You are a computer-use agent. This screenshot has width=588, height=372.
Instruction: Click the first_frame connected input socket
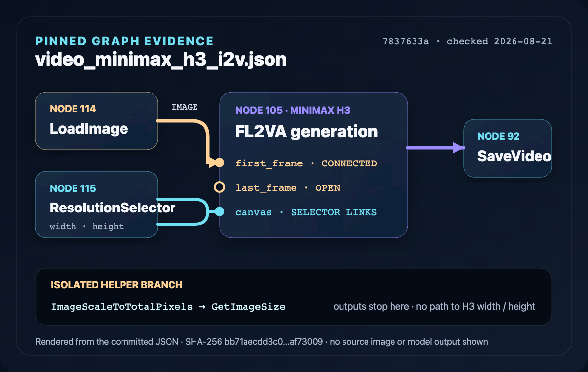(220, 162)
